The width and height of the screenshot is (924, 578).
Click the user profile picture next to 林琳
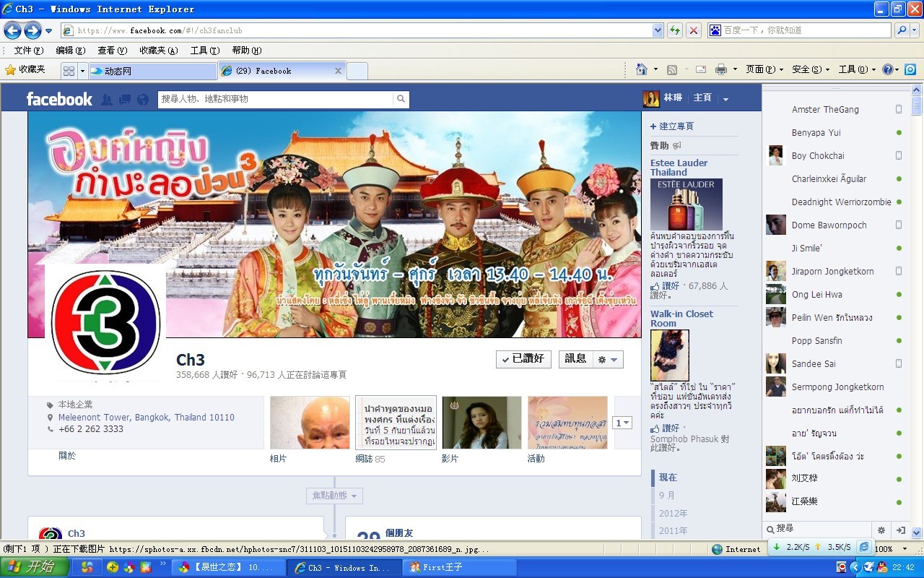[x=651, y=98]
